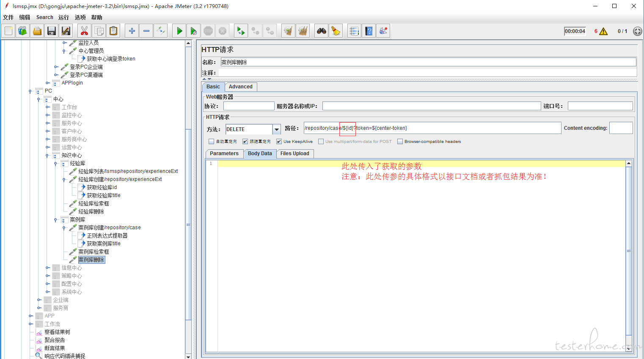Click the Save As icon in toolbar
The image size is (644, 359).
pyautogui.click(x=66, y=31)
